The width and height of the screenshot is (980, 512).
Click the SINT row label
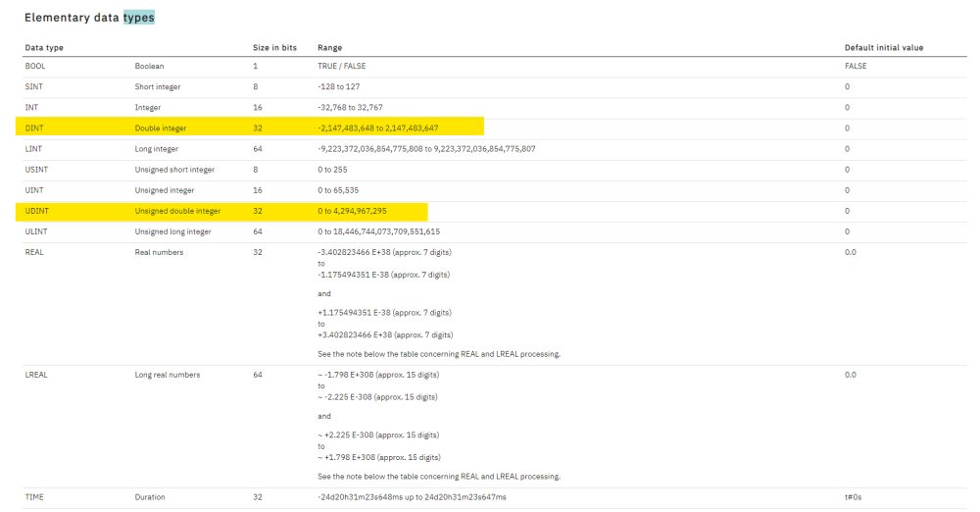(34, 86)
